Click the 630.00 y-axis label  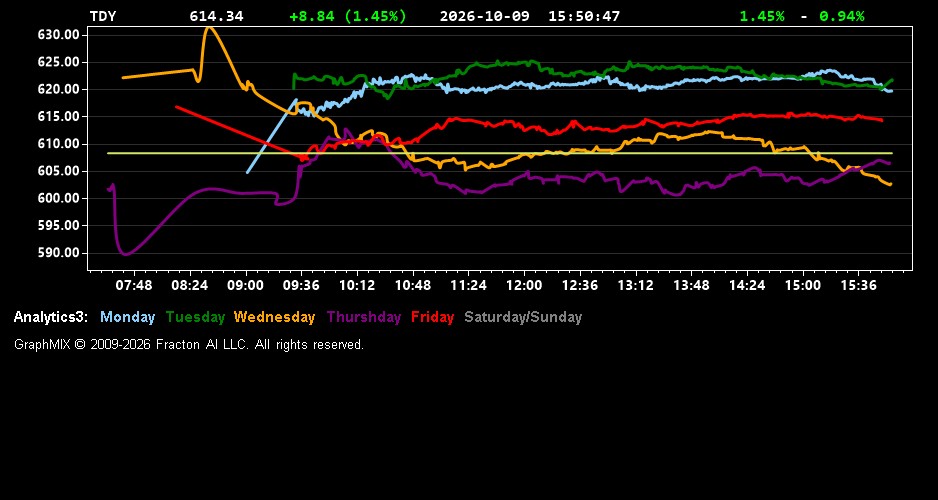tap(59, 35)
